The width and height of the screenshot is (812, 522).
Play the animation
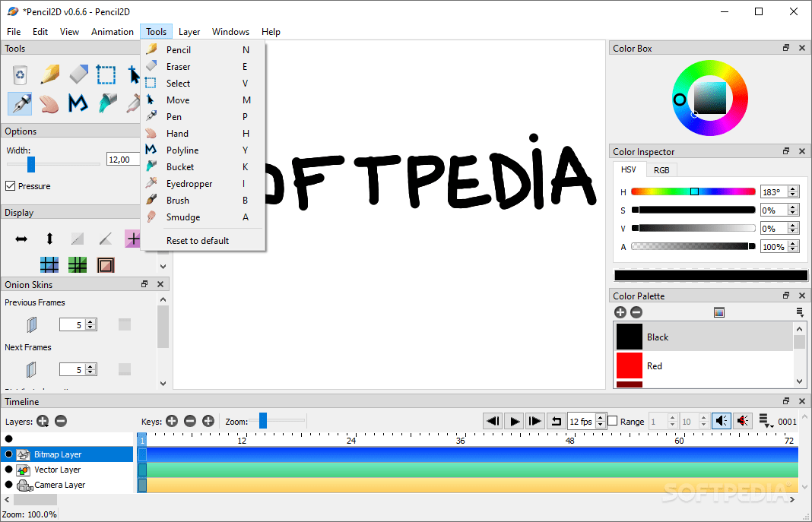click(x=514, y=421)
